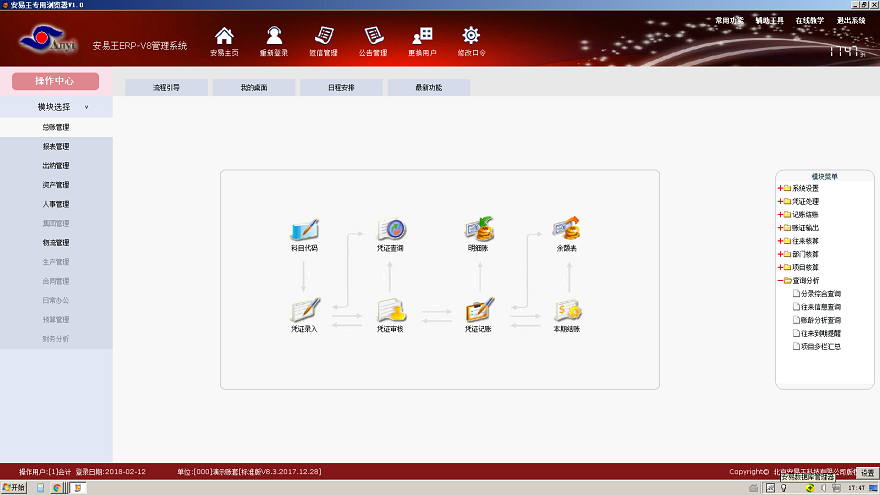Select the 合同管理 module
Viewport: 880px width, 495px height.
56,281
